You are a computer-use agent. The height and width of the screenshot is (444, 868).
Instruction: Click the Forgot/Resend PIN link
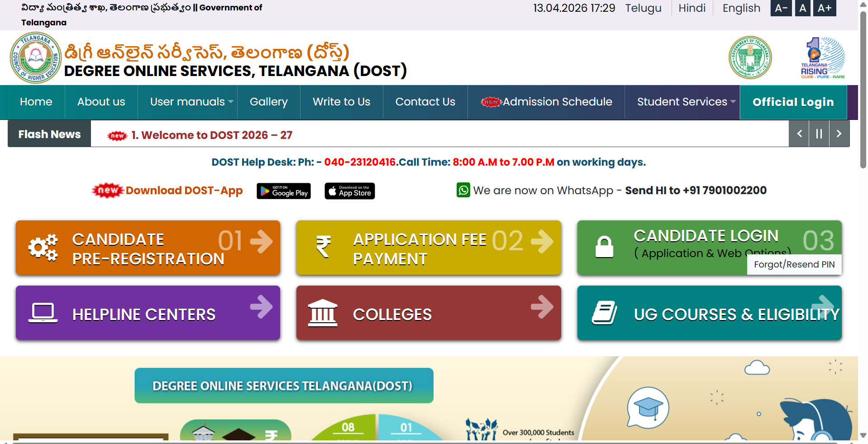(x=794, y=264)
